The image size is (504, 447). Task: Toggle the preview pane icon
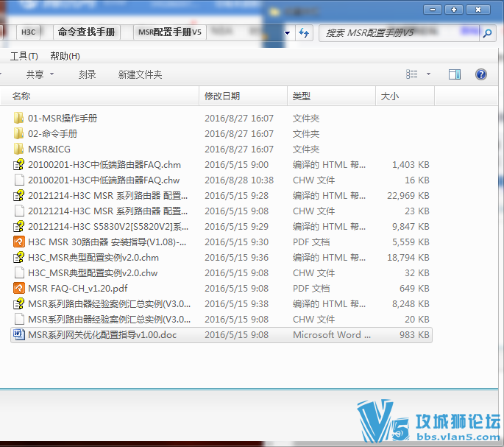point(455,74)
